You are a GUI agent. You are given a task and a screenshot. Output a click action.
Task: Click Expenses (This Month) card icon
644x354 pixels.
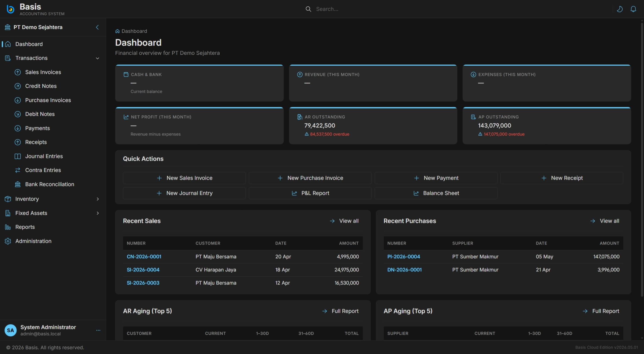coord(473,74)
